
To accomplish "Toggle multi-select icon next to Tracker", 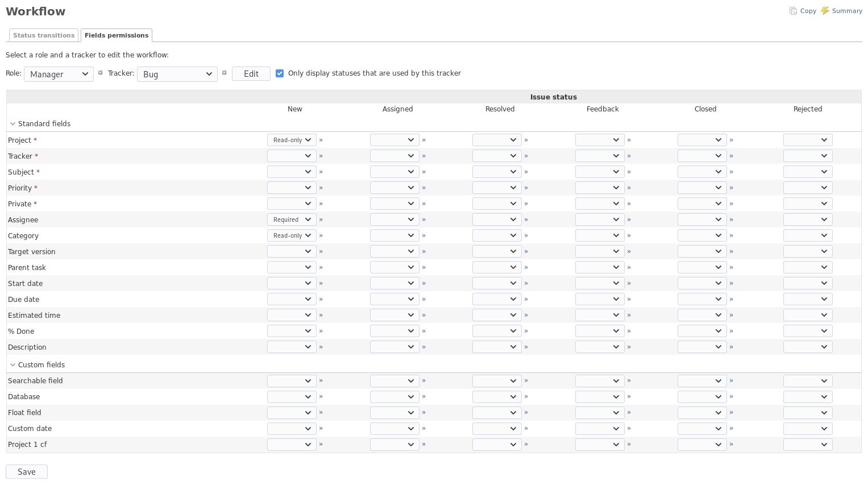I will (x=225, y=73).
